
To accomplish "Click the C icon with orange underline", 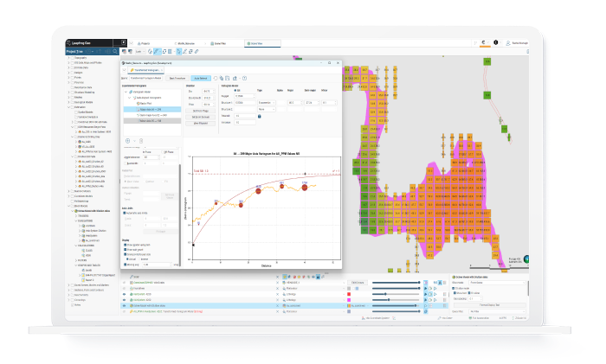I will pyautogui.click(x=483, y=43).
